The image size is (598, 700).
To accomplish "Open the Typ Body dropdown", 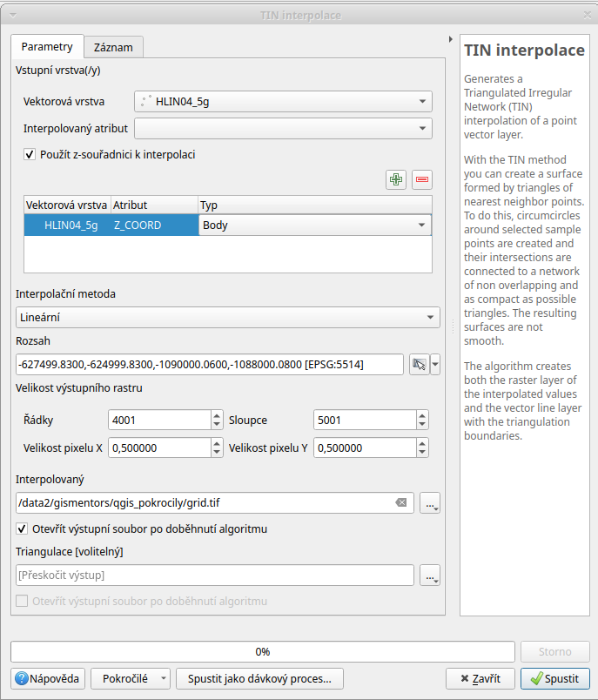I will click(x=315, y=225).
